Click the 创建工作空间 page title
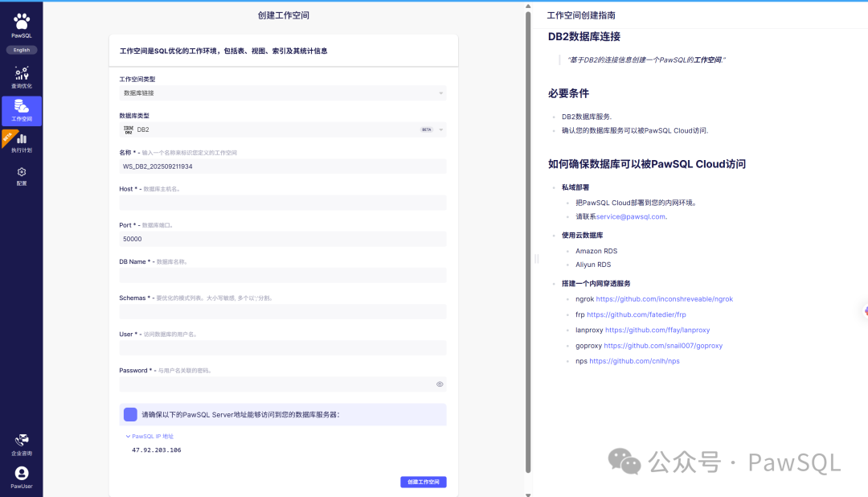This screenshot has height=497, width=868. click(284, 15)
